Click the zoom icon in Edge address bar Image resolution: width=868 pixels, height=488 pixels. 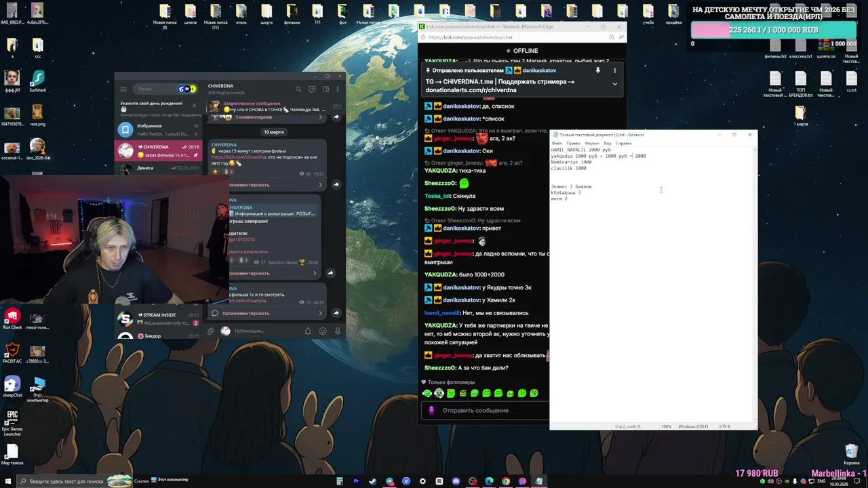click(612, 37)
